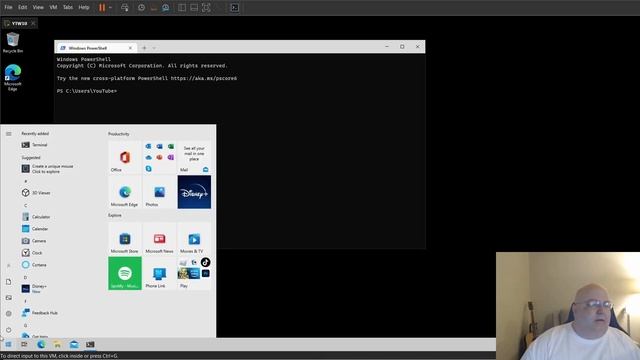Screen dimensions: 640x360
Task: Open Clock from the app list
Action: 32,253
